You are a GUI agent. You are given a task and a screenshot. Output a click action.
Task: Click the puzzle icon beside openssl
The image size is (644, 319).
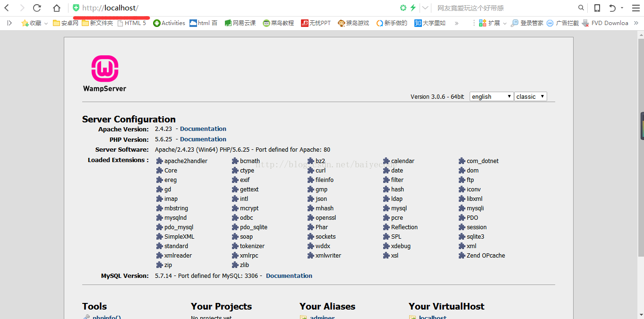(x=311, y=217)
